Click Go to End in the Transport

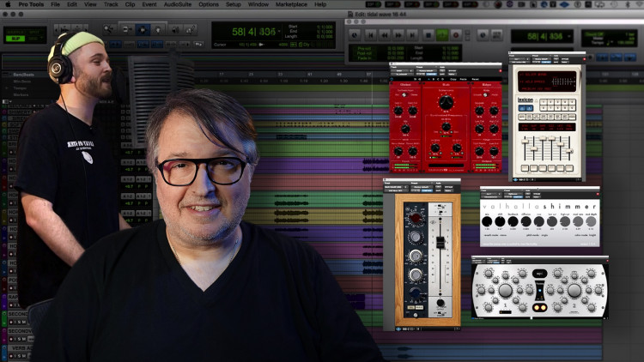(x=412, y=35)
